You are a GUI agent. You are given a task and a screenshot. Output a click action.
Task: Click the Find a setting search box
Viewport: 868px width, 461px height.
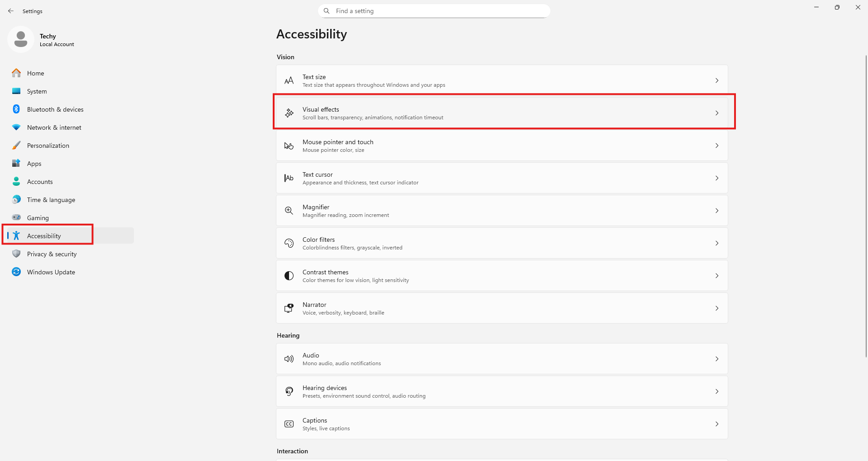pos(434,11)
